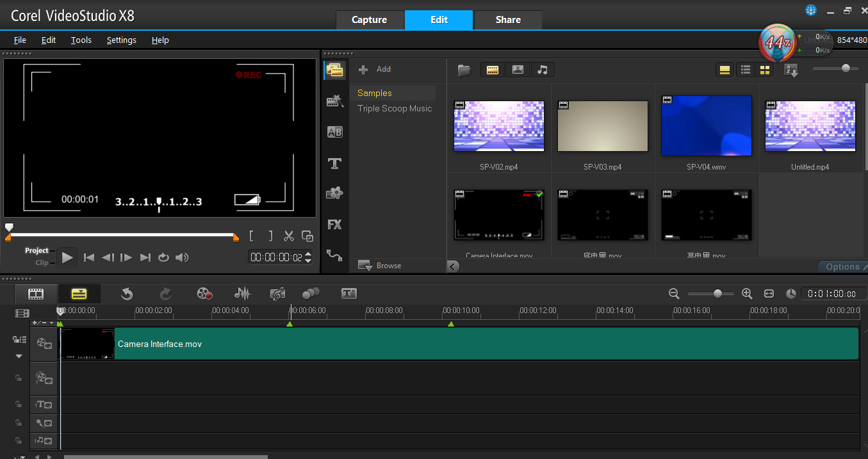Viewport: 868px width, 459px height.
Task: Click the folder import media icon
Action: tap(464, 70)
